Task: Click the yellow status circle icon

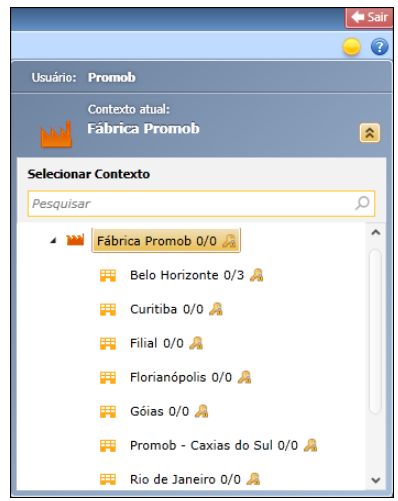Action: click(351, 47)
